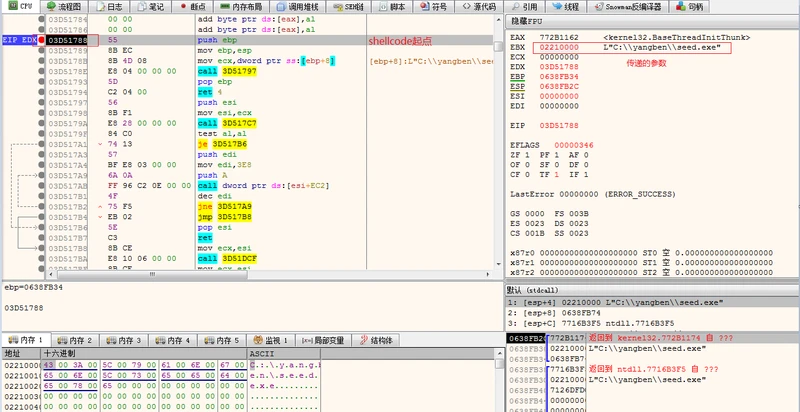Screen dimensions: 800x412
Task: Open the 笔记 (notes) tab
Action: click(x=151, y=7)
